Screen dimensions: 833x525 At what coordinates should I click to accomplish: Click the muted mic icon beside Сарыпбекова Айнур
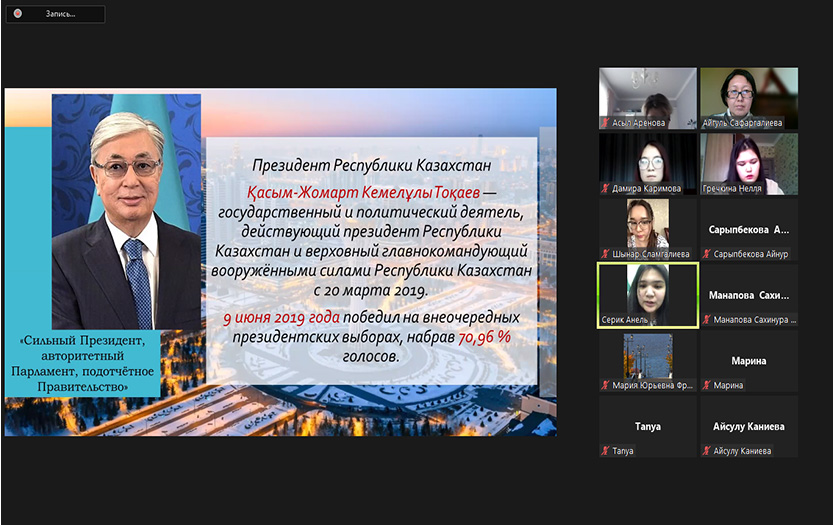pos(707,254)
